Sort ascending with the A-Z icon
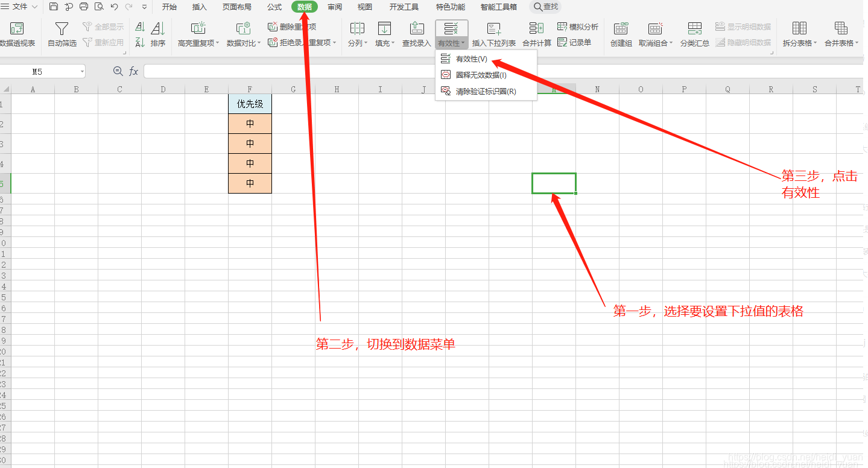868x468 pixels. tap(140, 27)
